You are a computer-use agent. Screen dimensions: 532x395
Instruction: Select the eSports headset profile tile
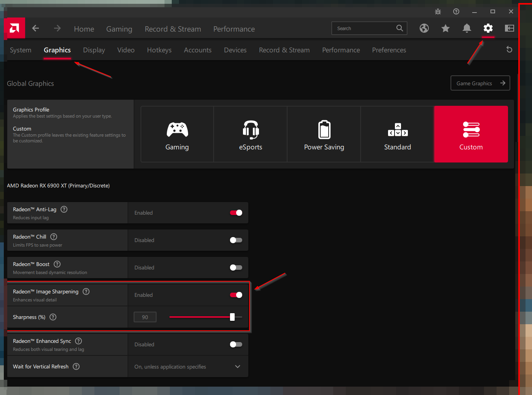click(x=251, y=134)
